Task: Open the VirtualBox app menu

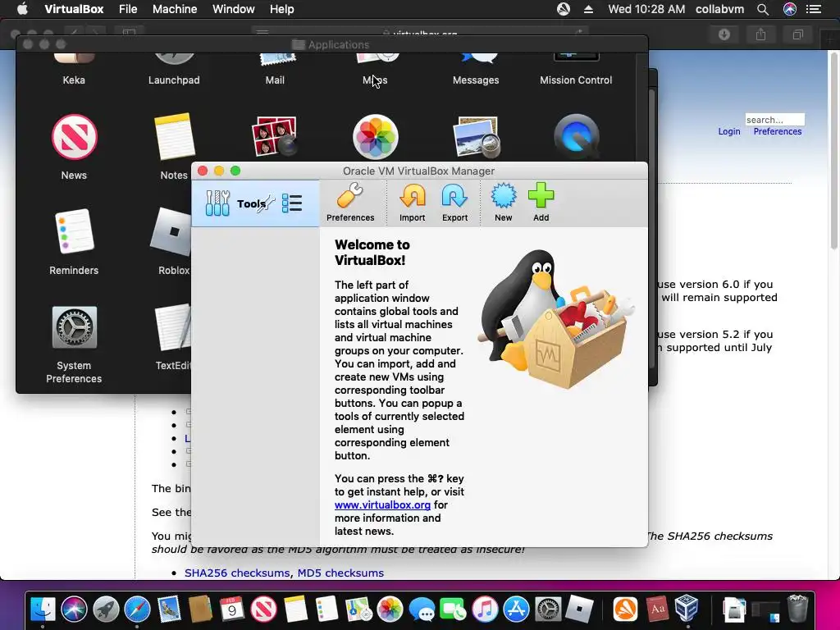Action: point(74,9)
